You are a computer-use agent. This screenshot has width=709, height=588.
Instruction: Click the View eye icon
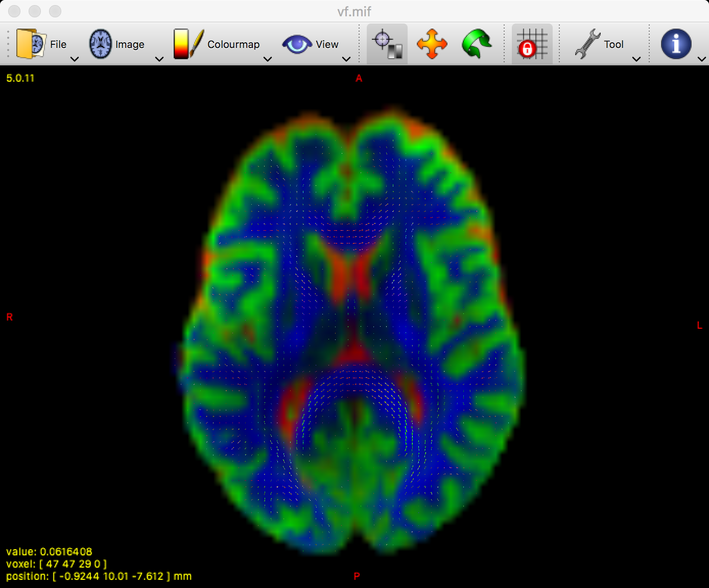click(297, 44)
